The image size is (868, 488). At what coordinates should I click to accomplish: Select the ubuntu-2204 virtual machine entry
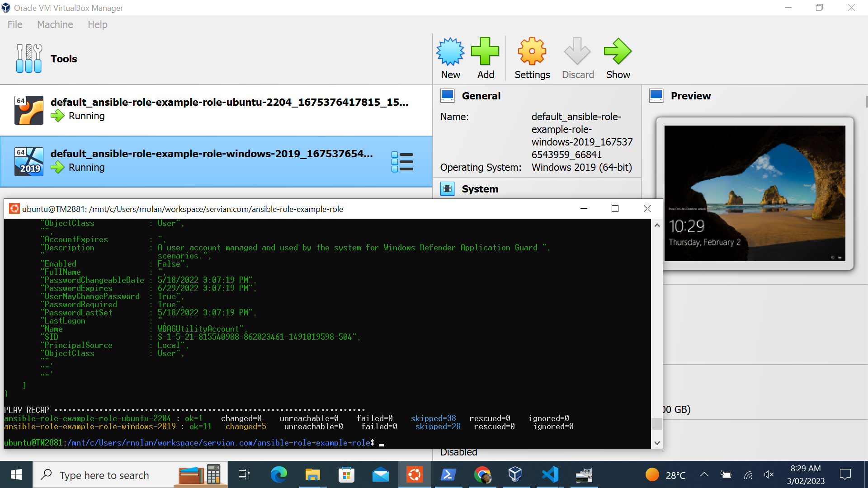click(216, 110)
